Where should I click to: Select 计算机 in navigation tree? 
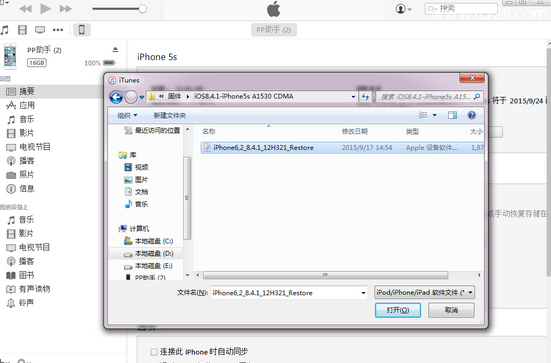pyautogui.click(x=134, y=229)
